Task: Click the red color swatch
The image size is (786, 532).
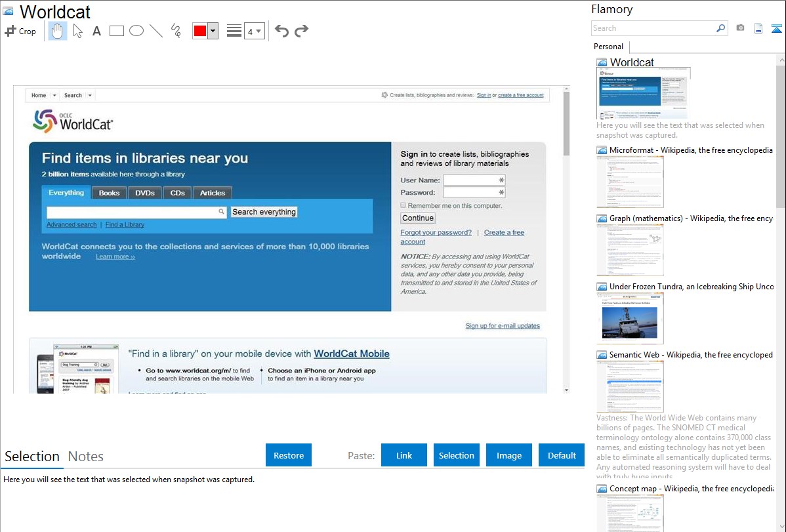Action: pos(200,31)
